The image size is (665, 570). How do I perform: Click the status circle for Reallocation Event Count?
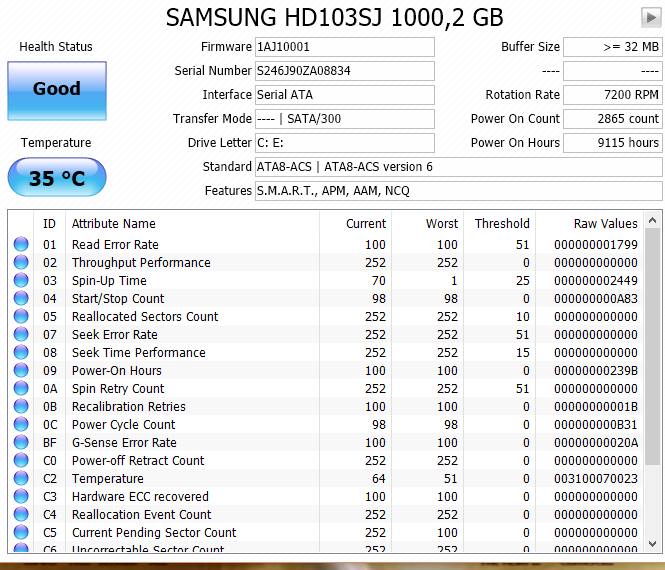tap(21, 514)
